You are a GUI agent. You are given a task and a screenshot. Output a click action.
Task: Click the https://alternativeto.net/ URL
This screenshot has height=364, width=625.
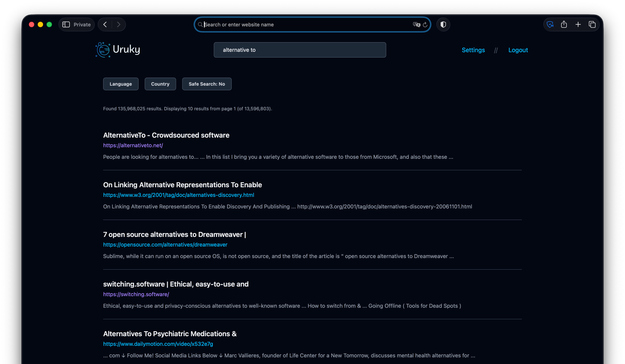[x=133, y=146]
